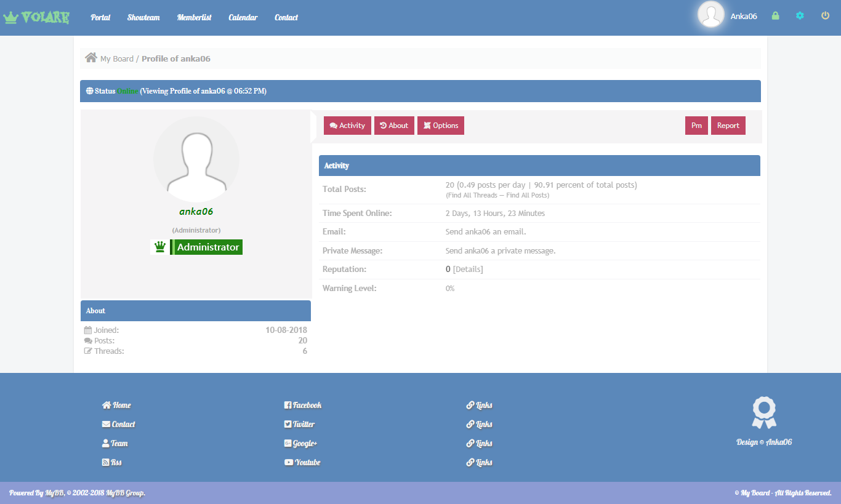View reputation Details link
Image resolution: width=841 pixels, height=504 pixels.
pyautogui.click(x=468, y=270)
